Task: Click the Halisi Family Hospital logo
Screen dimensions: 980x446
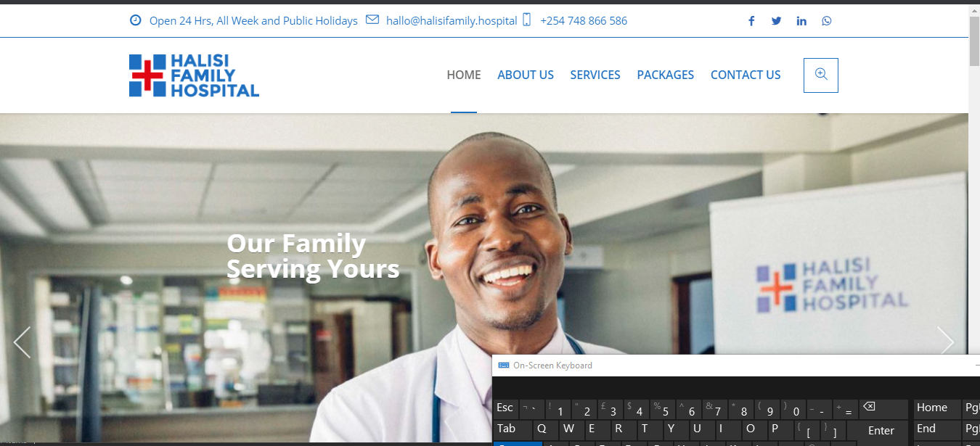Action: point(194,75)
